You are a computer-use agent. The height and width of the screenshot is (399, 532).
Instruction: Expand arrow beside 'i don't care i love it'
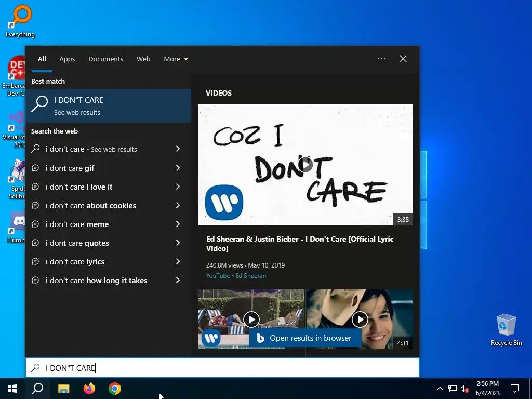click(178, 187)
